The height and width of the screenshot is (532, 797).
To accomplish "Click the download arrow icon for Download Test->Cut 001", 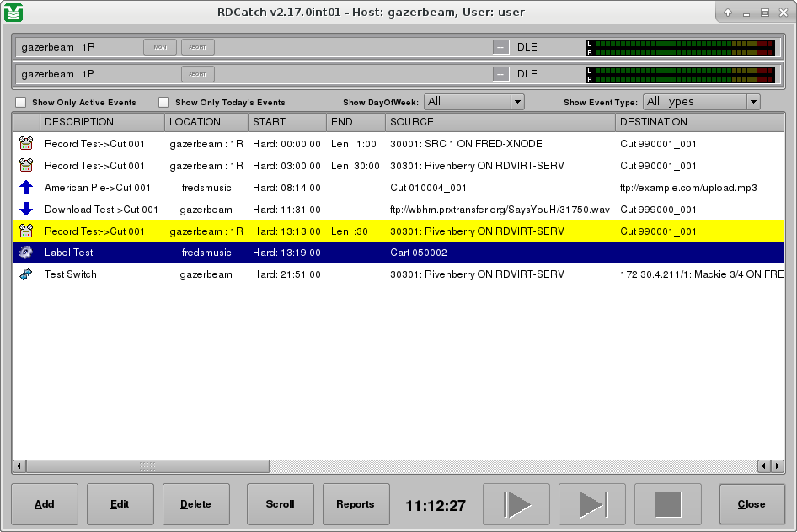I will pos(25,210).
